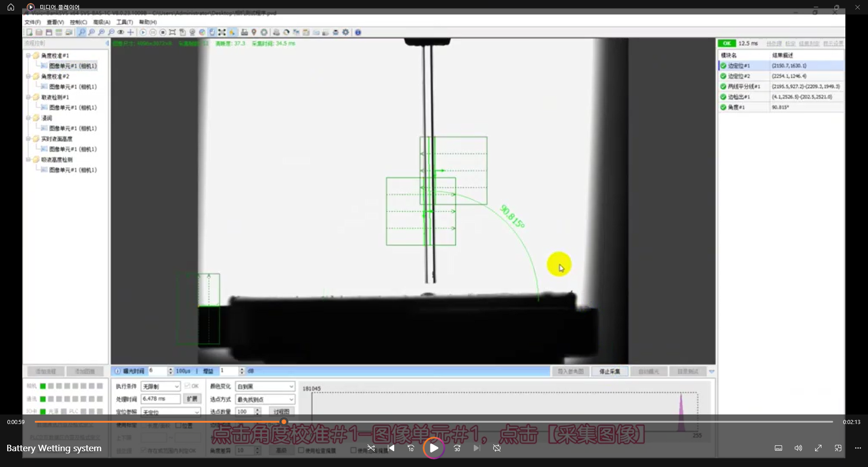Screen dimensions: 868x467
Task: Click the webcam camera icon in toolbar
Action: pyautogui.click(x=192, y=32)
